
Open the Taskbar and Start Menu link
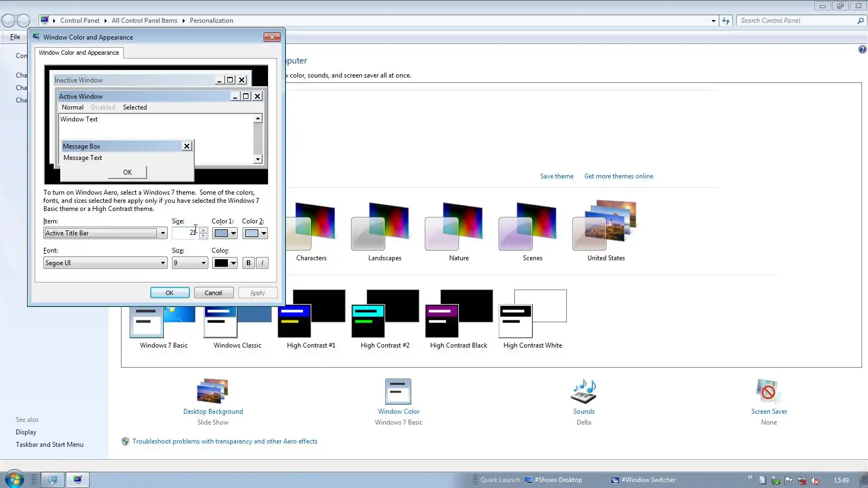(49, 445)
